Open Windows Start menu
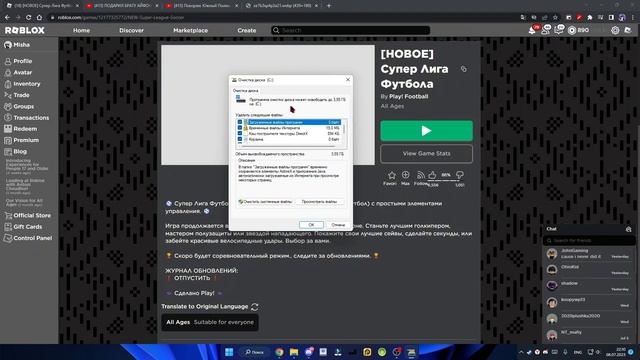The height and width of the screenshot is (360, 640). coord(229,352)
